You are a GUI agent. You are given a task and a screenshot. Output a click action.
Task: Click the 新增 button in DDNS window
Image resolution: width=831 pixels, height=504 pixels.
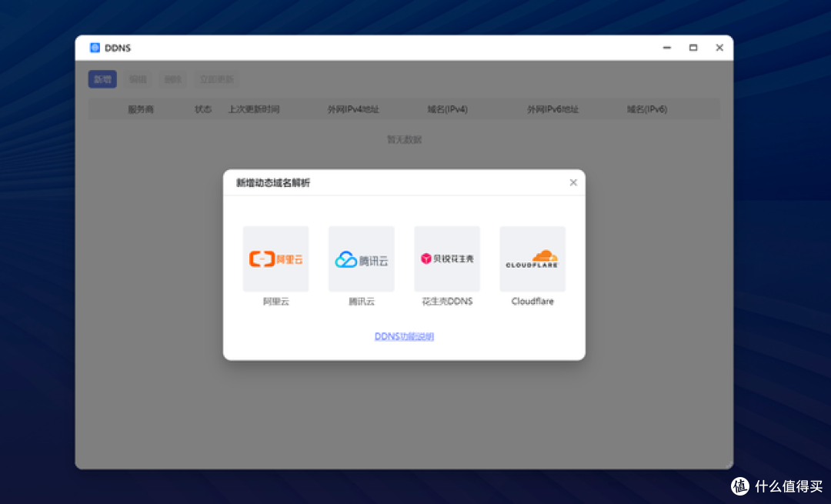point(102,79)
